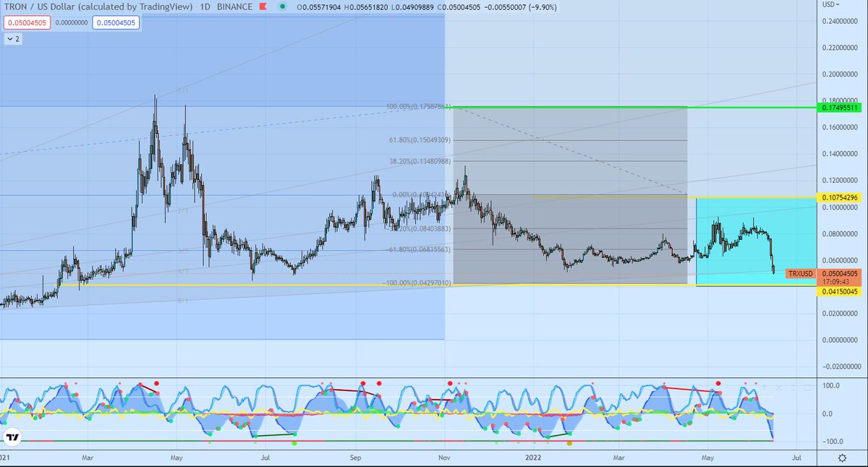Click the 100.0 oscillator scale value
This screenshot has width=868, height=467.
click(830, 387)
